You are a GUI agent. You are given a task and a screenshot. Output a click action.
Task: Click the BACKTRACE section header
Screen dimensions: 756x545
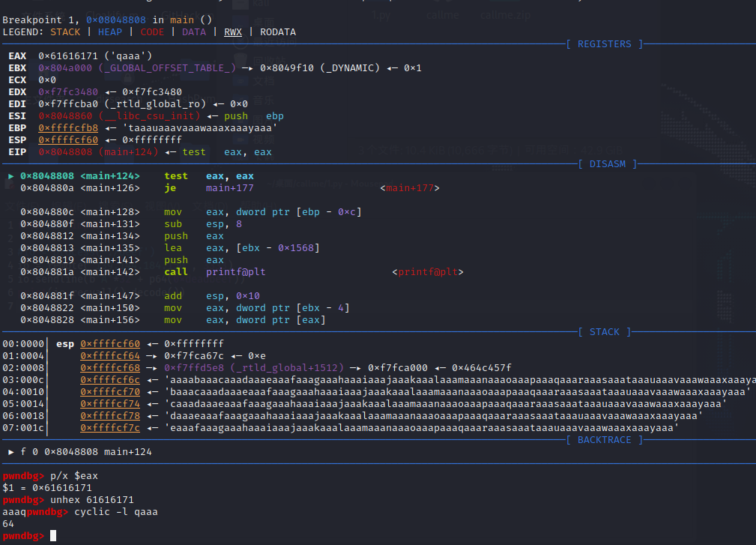coord(604,440)
